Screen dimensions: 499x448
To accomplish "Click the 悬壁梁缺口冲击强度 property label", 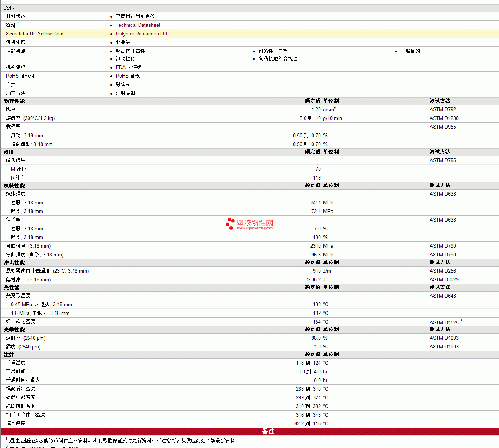I will (x=48, y=271).
